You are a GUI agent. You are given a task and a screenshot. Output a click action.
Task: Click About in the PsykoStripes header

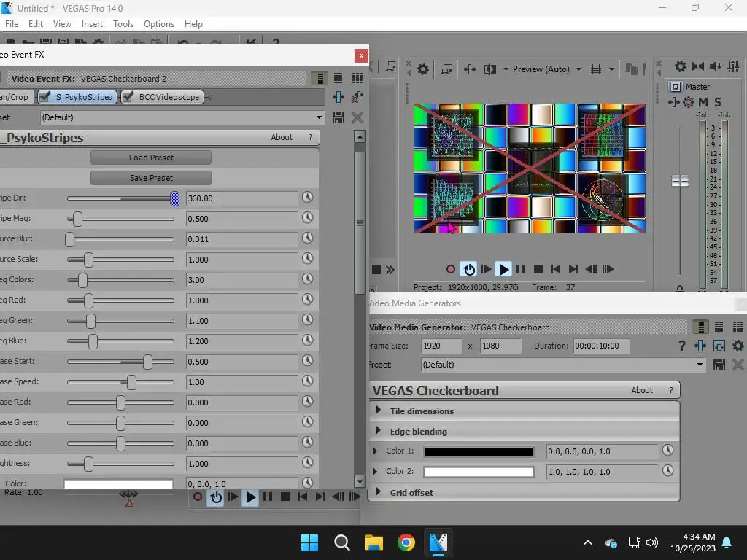click(282, 137)
